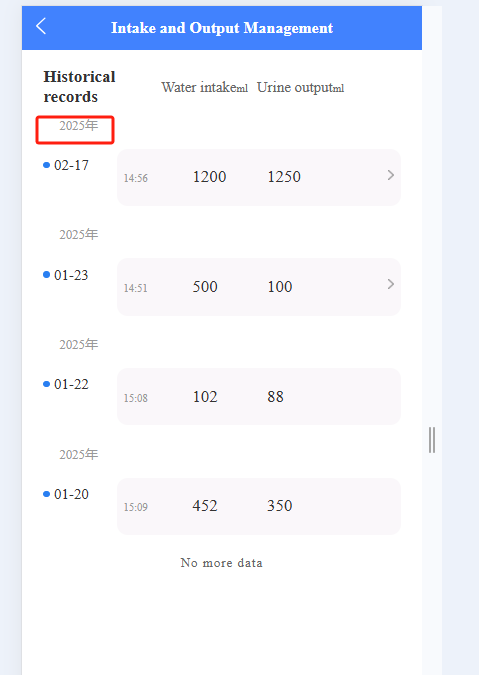479x675 pixels.
Task: Click the Urine output column header
Action: pos(300,87)
